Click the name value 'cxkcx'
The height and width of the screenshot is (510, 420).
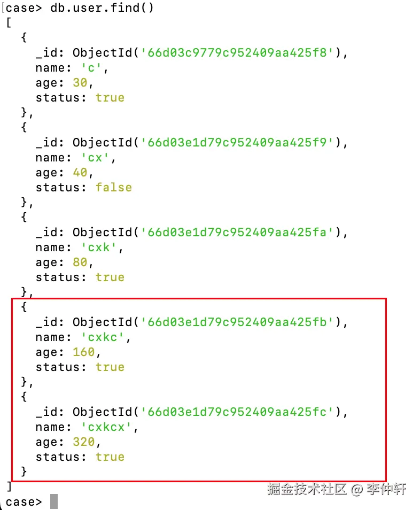[x=106, y=427]
